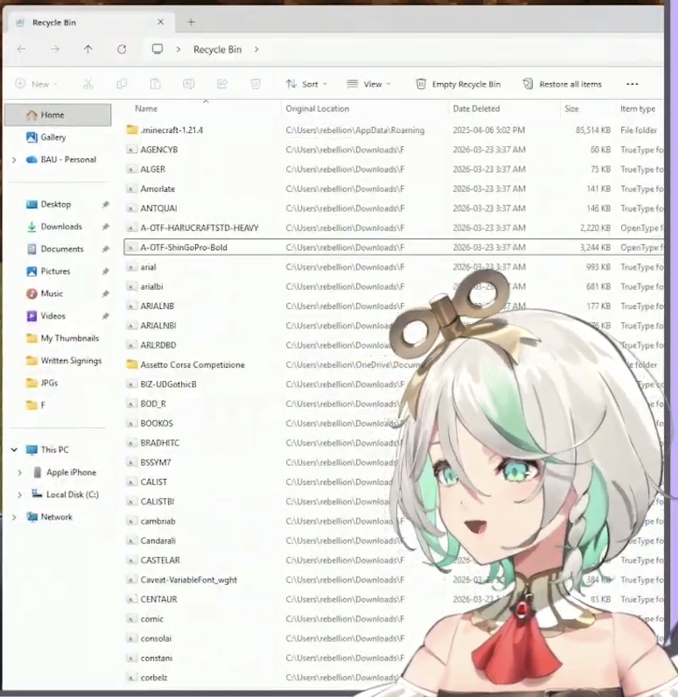Select the ALGER font file

point(393,169)
